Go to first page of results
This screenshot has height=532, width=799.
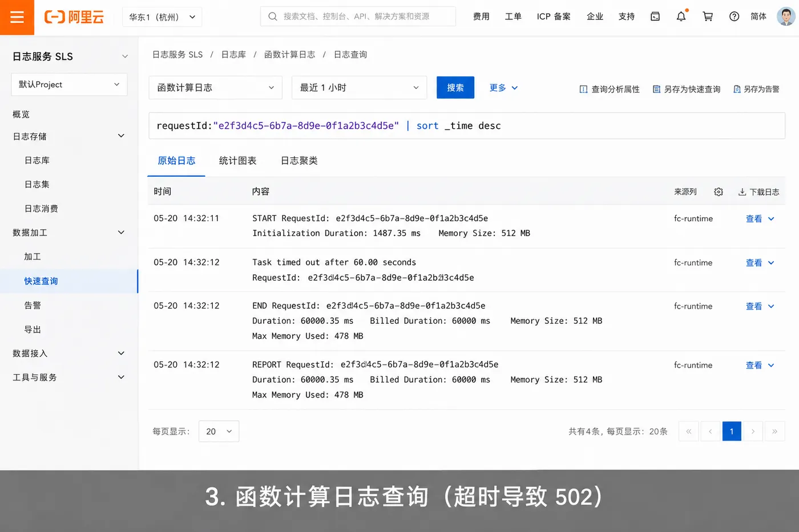(689, 431)
